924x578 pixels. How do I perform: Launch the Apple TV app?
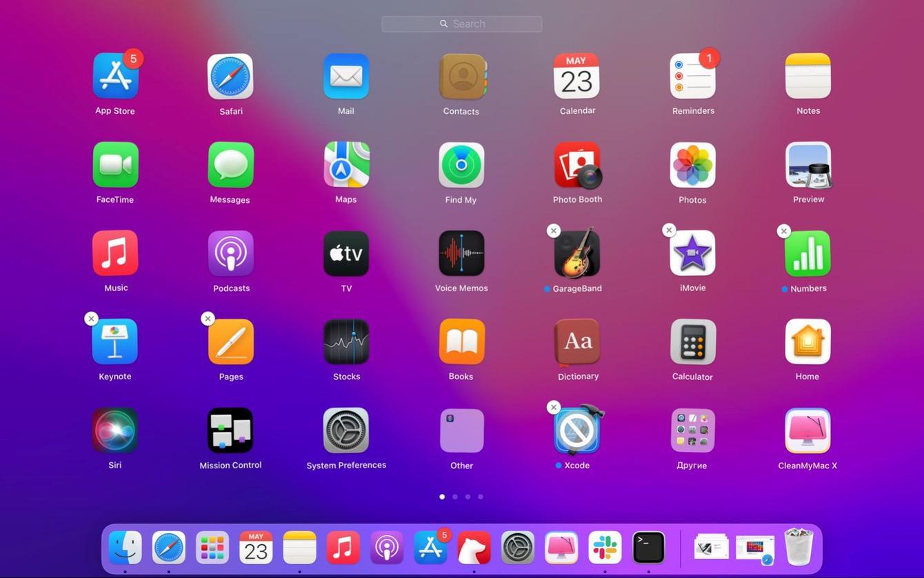click(x=346, y=253)
